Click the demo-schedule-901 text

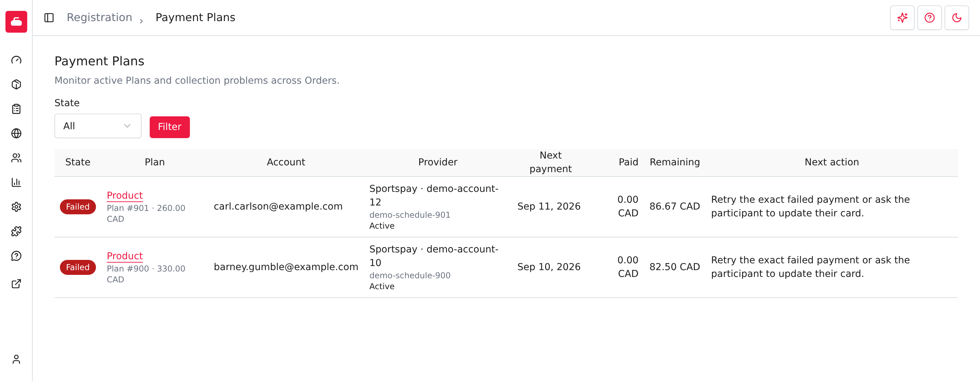coord(410,215)
